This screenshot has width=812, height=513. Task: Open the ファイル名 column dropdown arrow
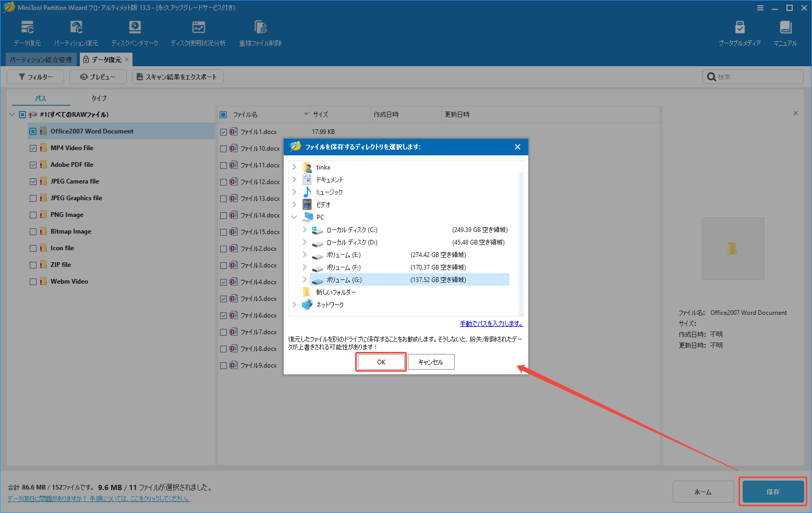pos(307,114)
